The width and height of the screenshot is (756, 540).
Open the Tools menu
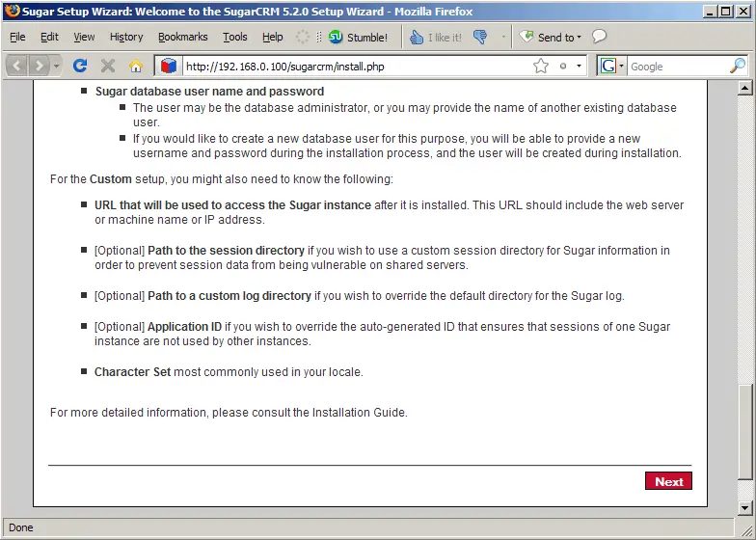[x=235, y=37]
